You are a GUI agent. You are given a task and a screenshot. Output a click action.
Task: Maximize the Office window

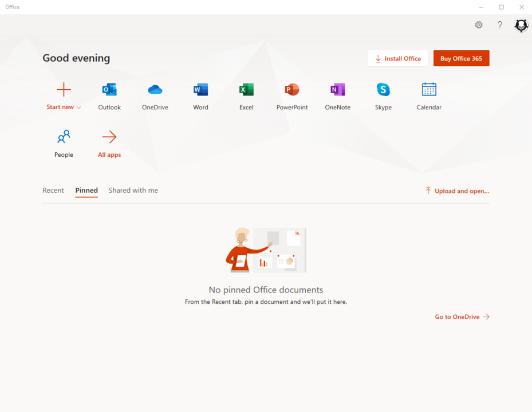(501, 7)
